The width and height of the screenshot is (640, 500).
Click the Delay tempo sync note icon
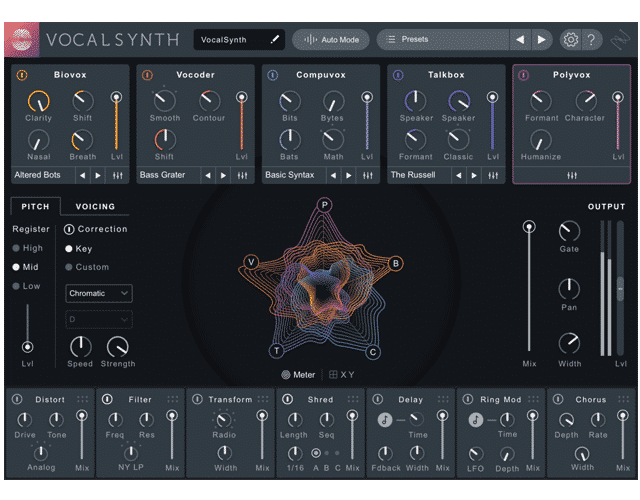tap(385, 420)
